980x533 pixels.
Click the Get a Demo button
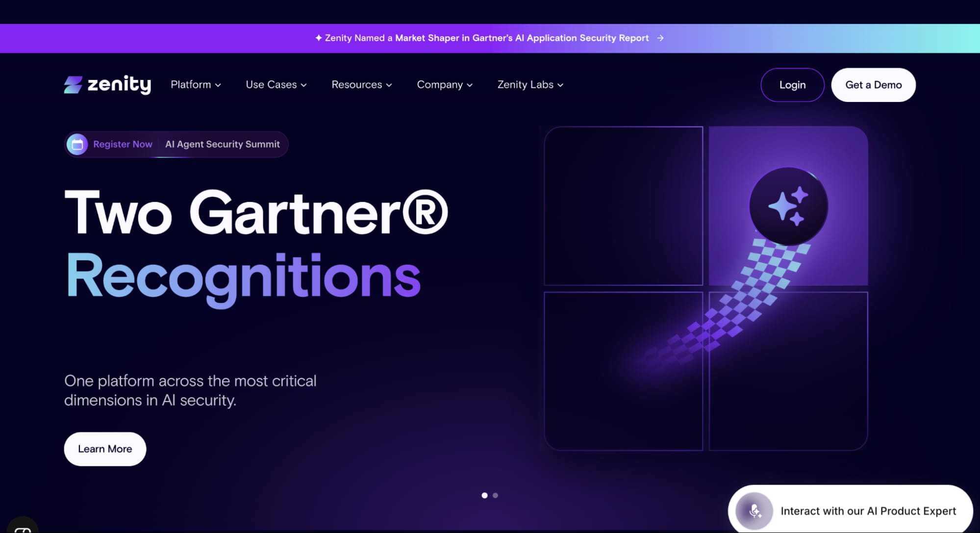(x=873, y=85)
